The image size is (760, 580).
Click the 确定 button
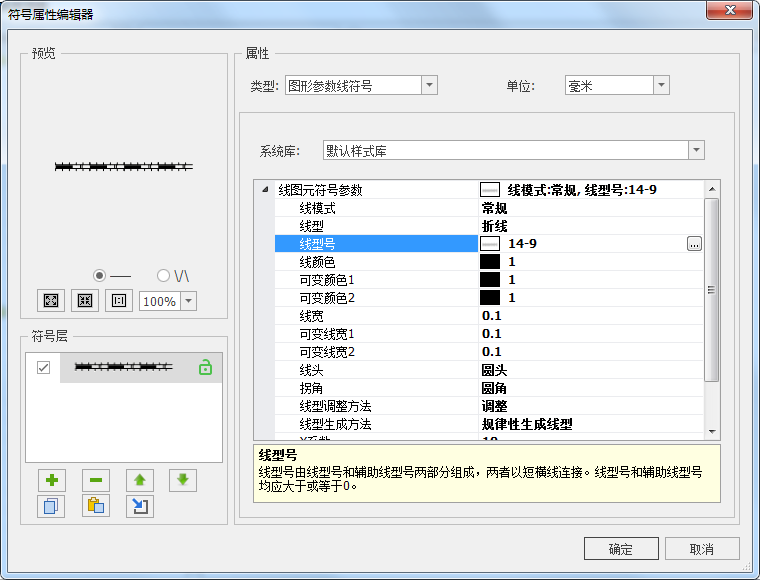pos(621,549)
